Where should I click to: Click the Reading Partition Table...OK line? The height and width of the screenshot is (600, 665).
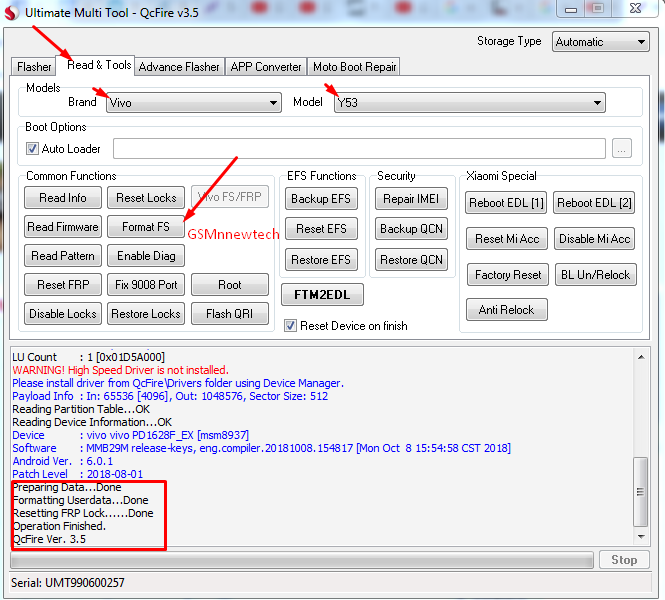click(81, 409)
